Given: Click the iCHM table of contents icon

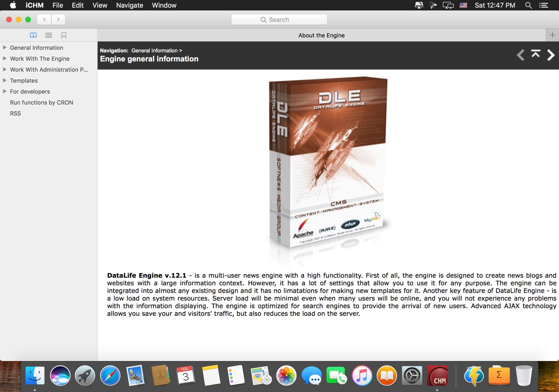Looking at the screenshot, I should click(33, 35).
